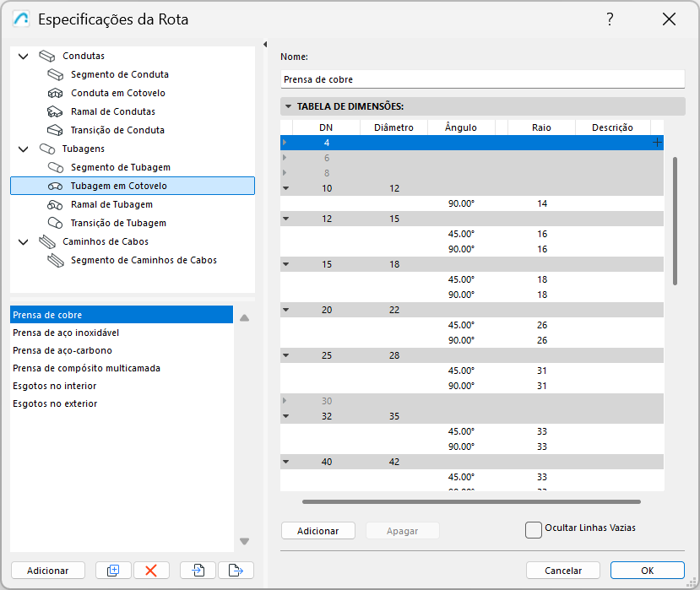The width and height of the screenshot is (700, 590).
Task: Collapse the Caminhos de Cabos group
Action: [x=23, y=241]
